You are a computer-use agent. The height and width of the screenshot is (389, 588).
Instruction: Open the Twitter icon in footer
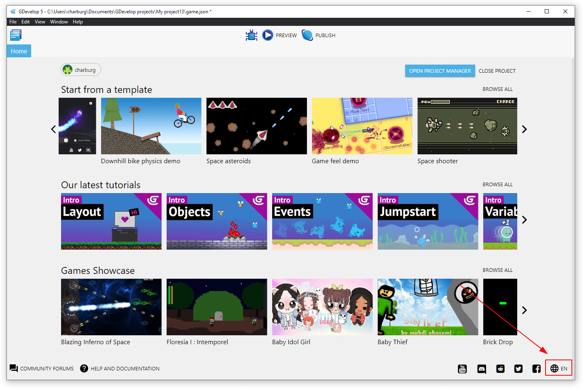coord(518,369)
